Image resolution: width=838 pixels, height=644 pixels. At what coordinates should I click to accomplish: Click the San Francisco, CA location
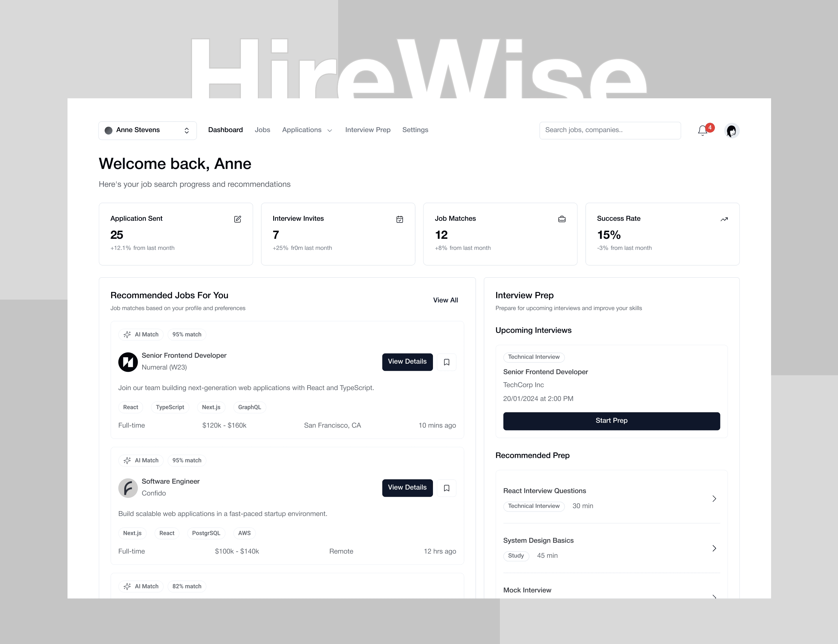tap(332, 426)
